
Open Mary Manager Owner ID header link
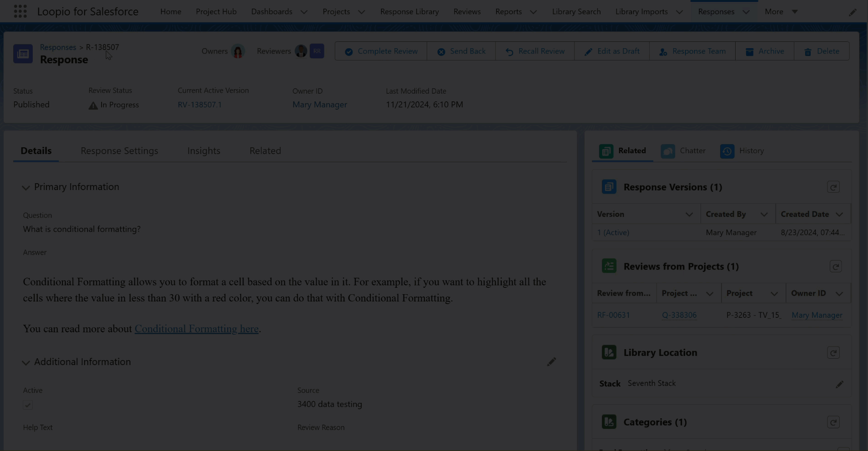[x=320, y=105]
